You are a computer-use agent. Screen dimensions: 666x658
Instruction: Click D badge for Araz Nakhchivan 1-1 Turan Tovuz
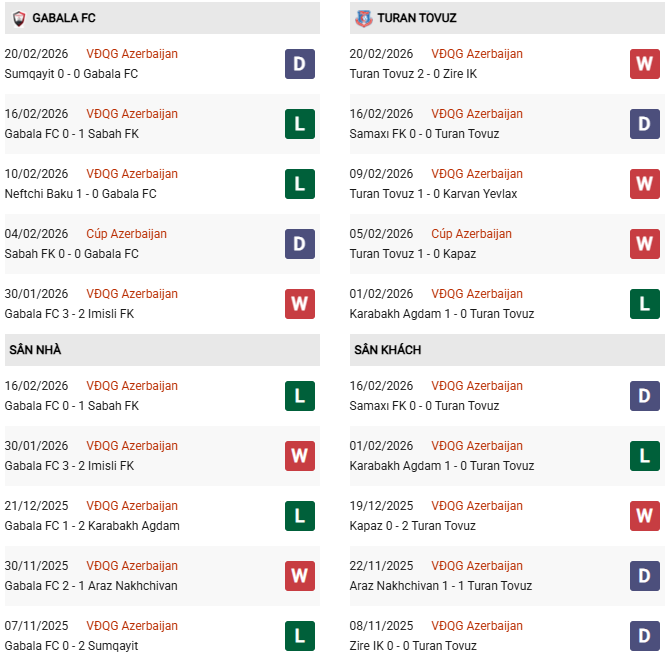pos(644,576)
